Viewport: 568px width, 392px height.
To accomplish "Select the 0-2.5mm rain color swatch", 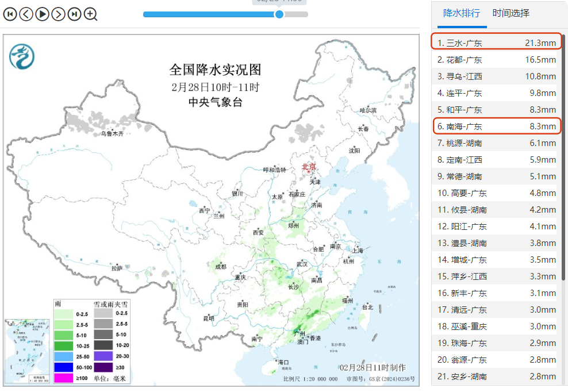I will click(63, 313).
